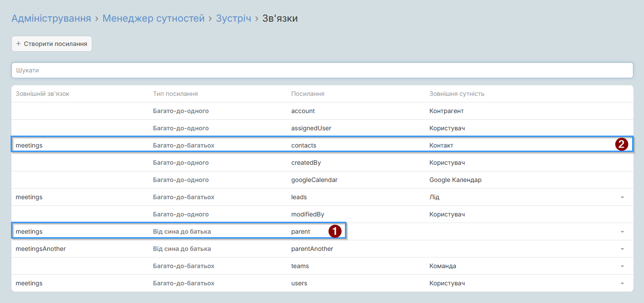Click the Контакт entity cell
This screenshot has width=644, height=303.
point(441,145)
